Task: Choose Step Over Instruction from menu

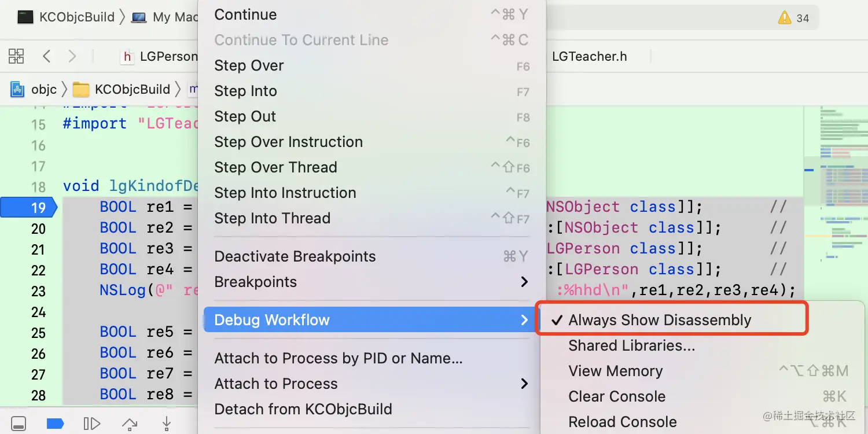Action: [x=288, y=142]
